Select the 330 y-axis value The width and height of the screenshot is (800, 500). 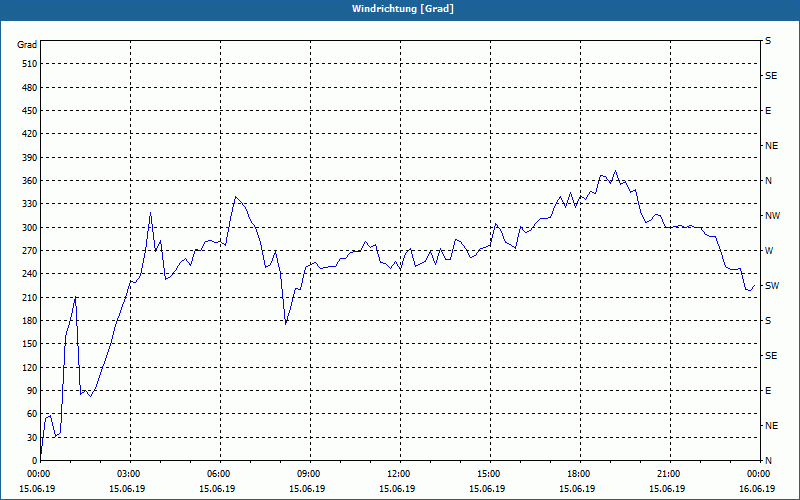click(30, 204)
